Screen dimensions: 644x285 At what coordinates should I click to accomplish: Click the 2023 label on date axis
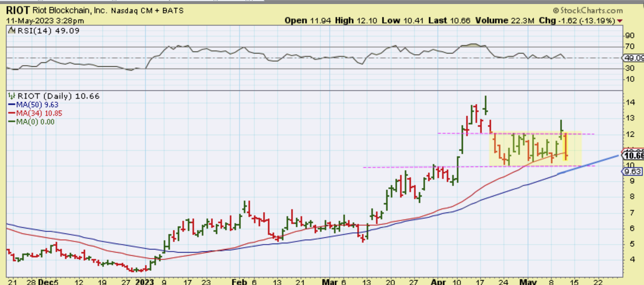click(x=144, y=282)
